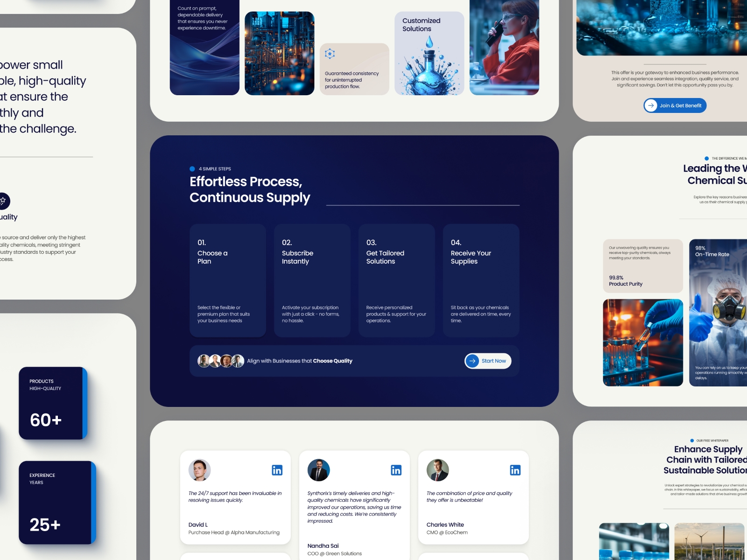Screen dimensions: 747x560
Task: Open the 04 Receive Your Supplies card
Action: [481, 280]
